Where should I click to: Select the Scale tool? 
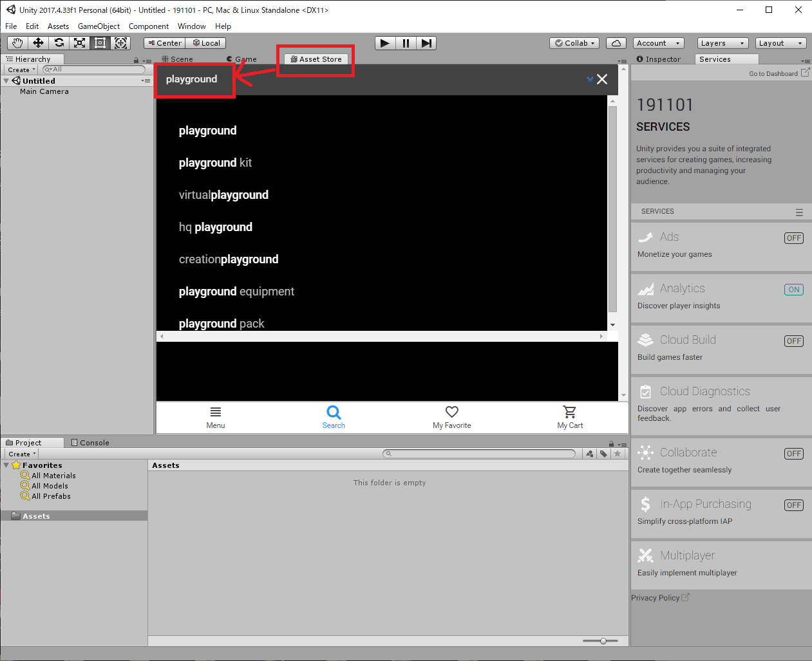coord(79,43)
